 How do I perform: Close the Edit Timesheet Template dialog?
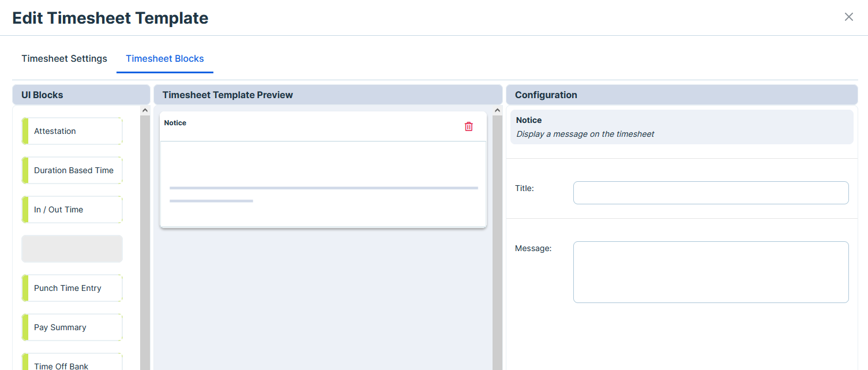click(x=848, y=17)
